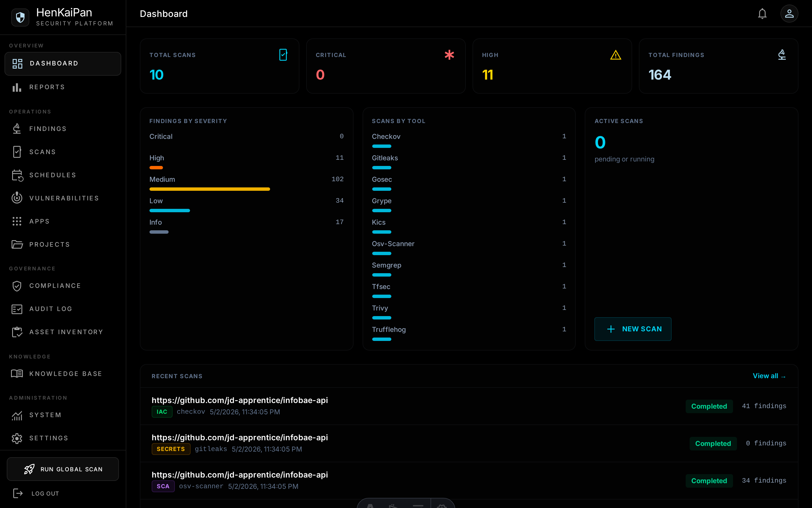Click the orange High severity bar
Screen dimensions: 812x508
pyautogui.click(x=156, y=168)
